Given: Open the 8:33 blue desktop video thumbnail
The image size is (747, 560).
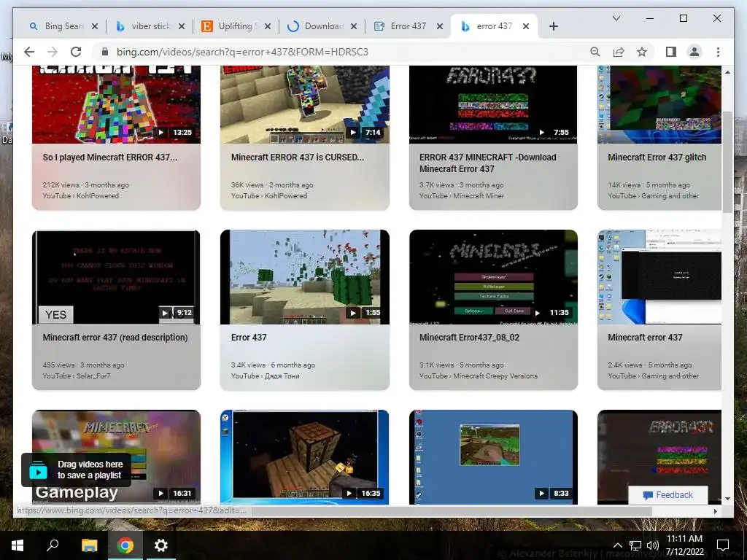Looking at the screenshot, I should pos(493,456).
